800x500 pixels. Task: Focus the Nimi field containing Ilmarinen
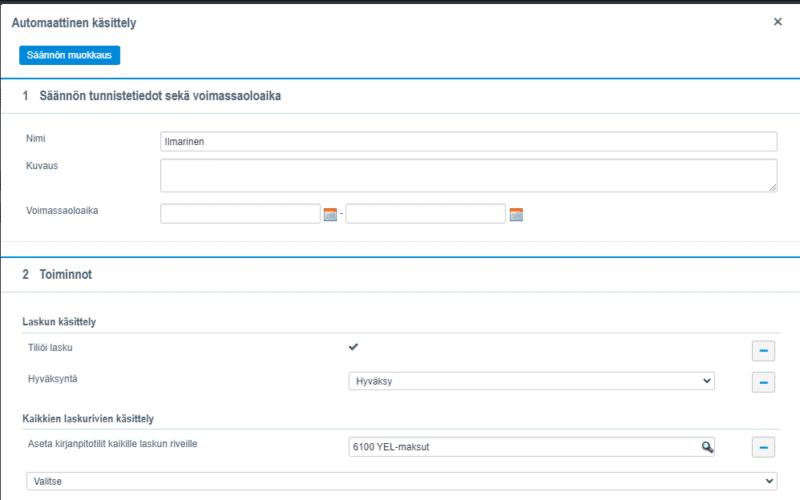tap(468, 142)
